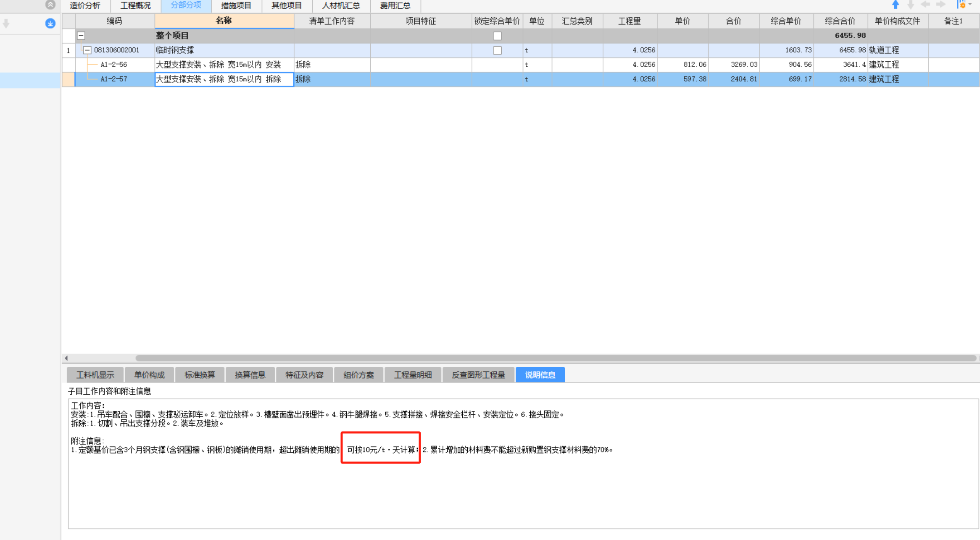Open the 费用汇总 tab
980x540 pixels.
(x=395, y=5)
